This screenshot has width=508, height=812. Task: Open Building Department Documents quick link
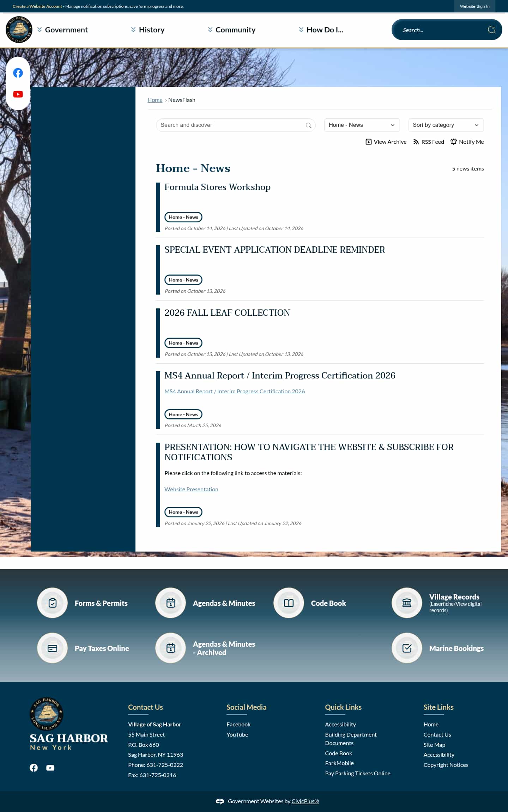tap(351, 739)
